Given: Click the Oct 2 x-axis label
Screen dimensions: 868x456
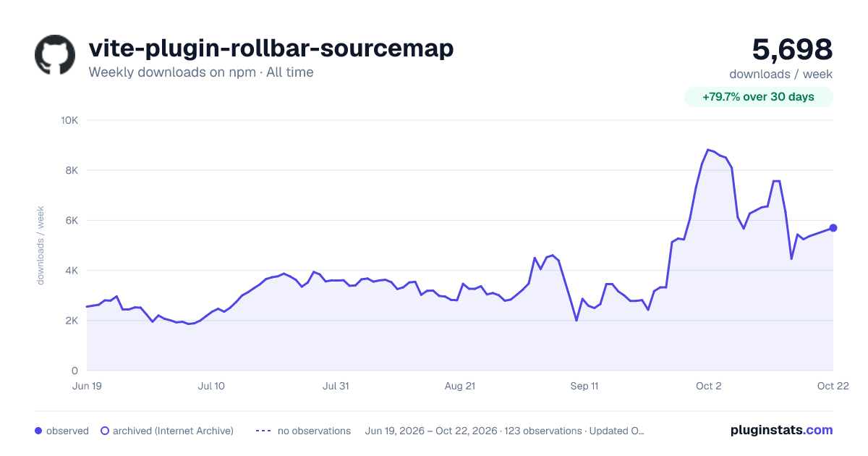Looking at the screenshot, I should 709,386.
